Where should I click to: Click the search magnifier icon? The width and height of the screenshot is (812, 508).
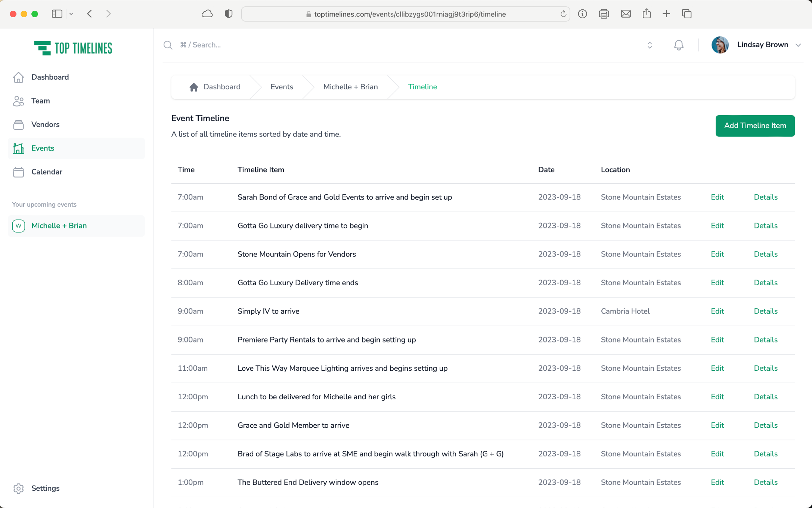point(168,45)
